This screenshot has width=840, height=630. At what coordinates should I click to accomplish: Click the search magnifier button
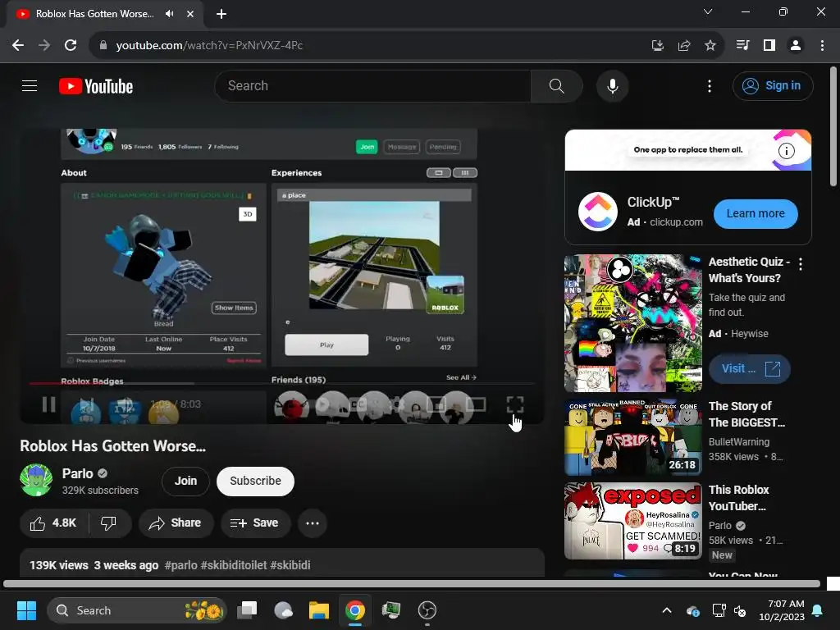pos(557,85)
